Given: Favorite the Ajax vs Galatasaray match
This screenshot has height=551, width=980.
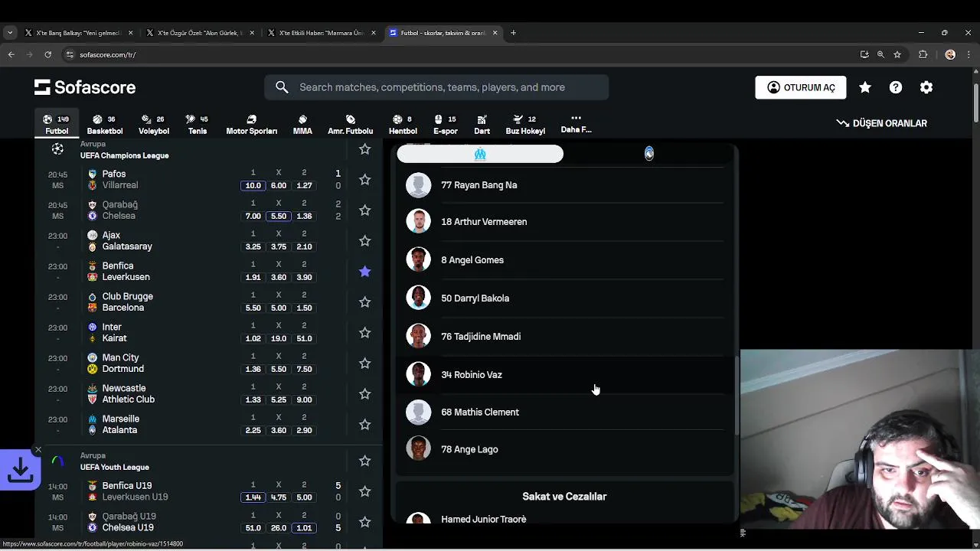Looking at the screenshot, I should click(365, 241).
